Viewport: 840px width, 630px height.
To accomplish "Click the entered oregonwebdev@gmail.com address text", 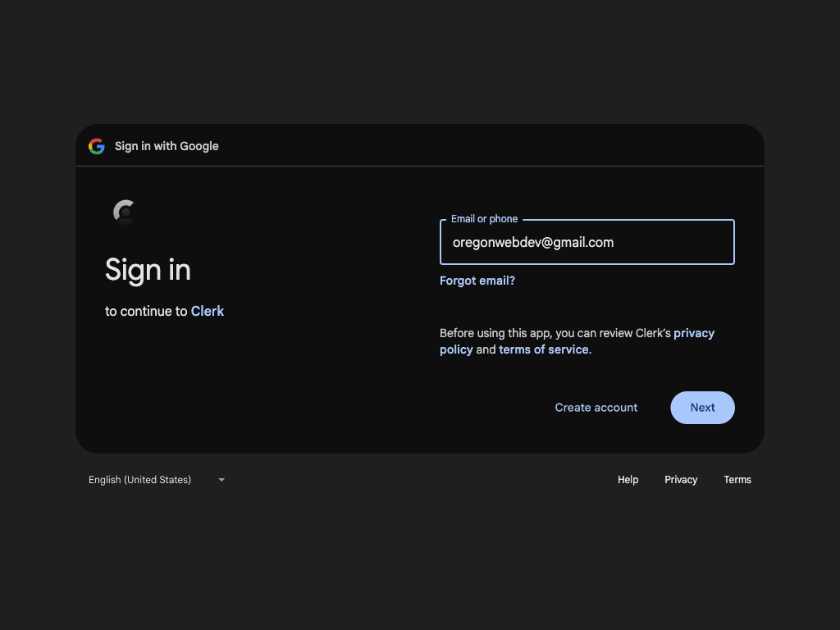I will (x=533, y=243).
